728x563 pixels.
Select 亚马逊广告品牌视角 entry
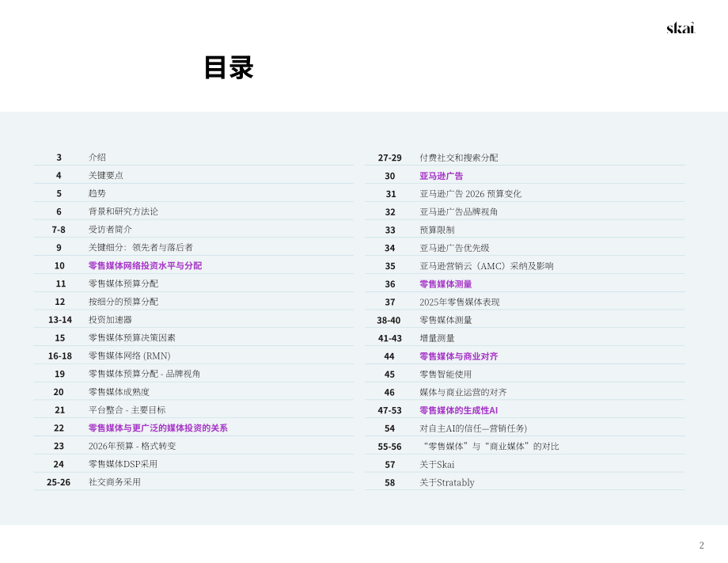[459, 212]
